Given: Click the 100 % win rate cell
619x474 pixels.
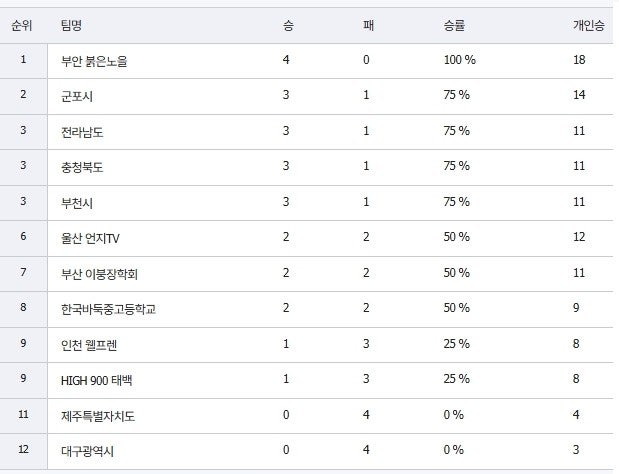Looking at the screenshot, I should (459, 61).
